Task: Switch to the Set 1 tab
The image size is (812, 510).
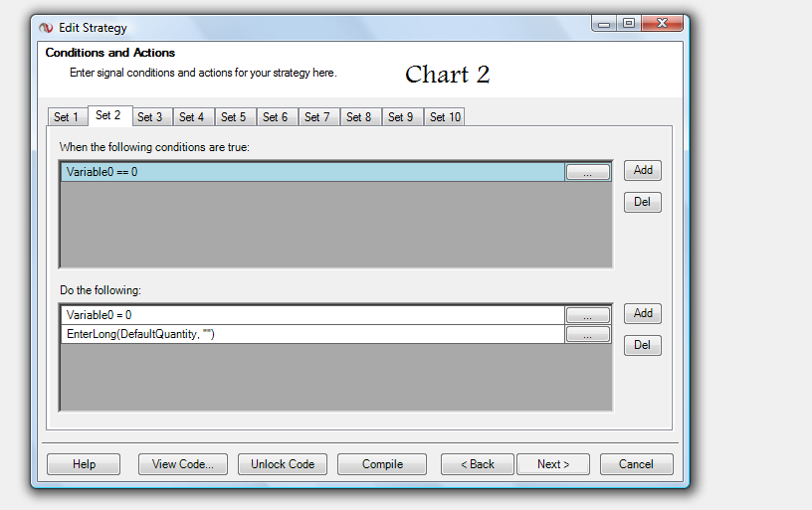Action: pyautogui.click(x=66, y=117)
